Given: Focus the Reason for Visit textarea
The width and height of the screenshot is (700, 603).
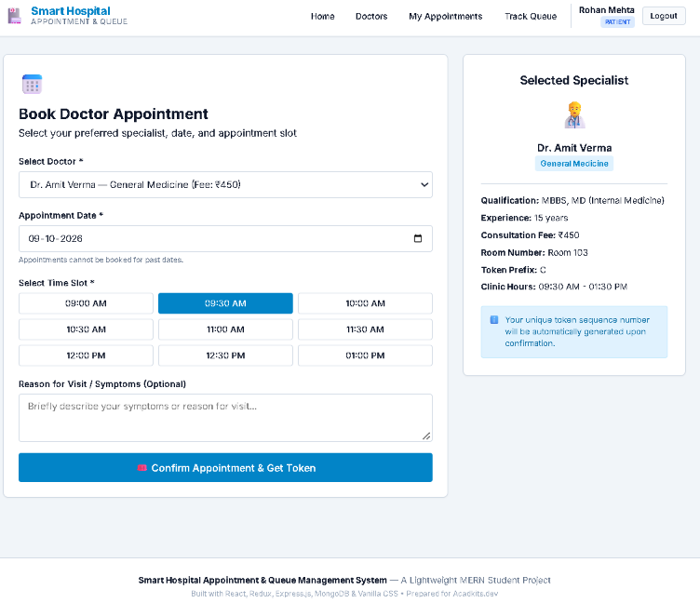Looking at the screenshot, I should pos(225,418).
